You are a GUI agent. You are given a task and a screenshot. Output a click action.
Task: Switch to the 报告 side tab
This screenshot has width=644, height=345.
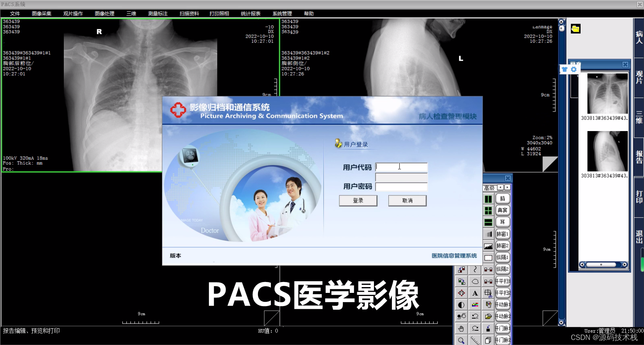639,157
